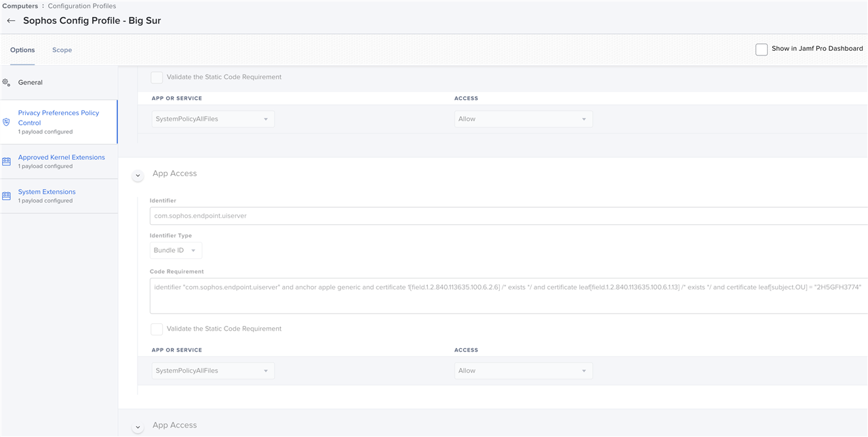Viewport: 868px width, 437px height.
Task: Click the com.sophos.endpoint.uiserver Identifier field
Action: 509,216
